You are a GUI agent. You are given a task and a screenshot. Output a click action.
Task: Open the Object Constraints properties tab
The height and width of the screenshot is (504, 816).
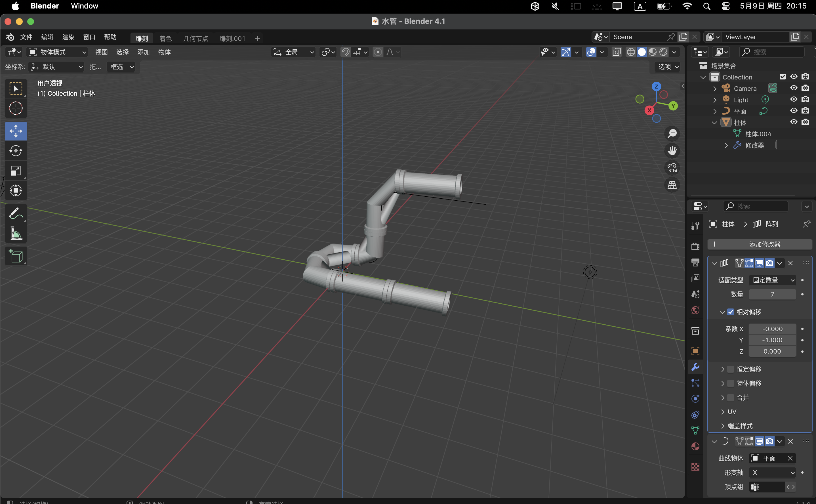[x=695, y=415]
